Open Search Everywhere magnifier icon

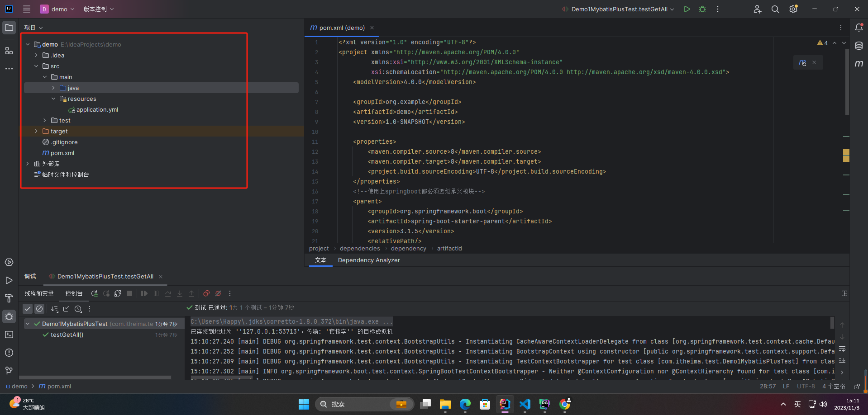(775, 9)
